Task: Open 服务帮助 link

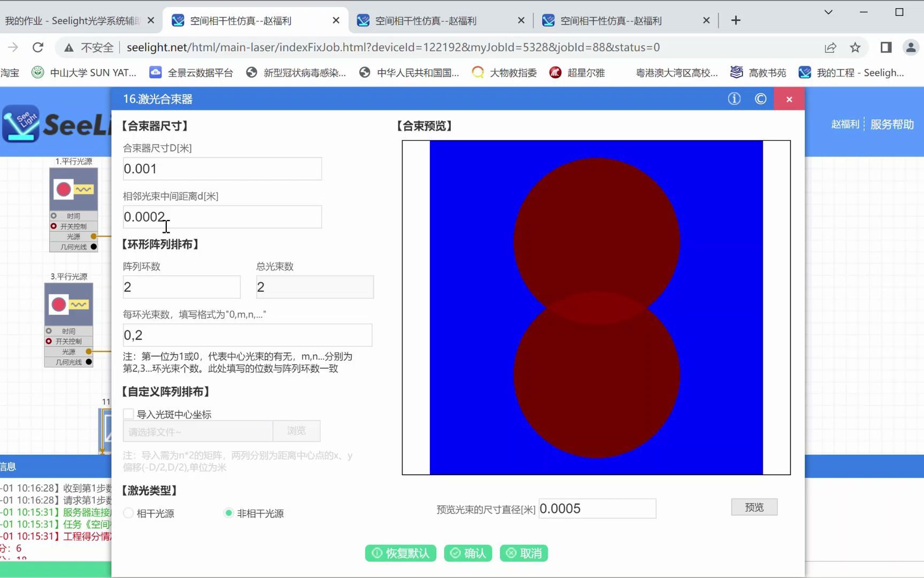Action: (892, 124)
